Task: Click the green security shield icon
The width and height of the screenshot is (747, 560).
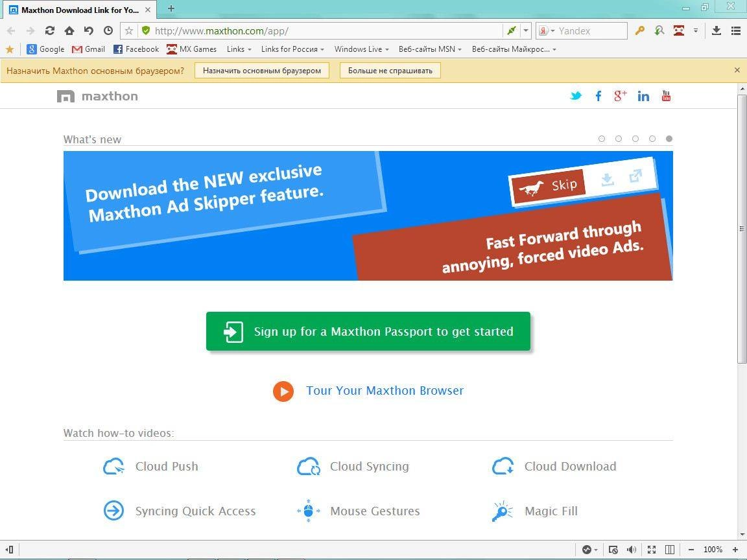Action: point(146,31)
